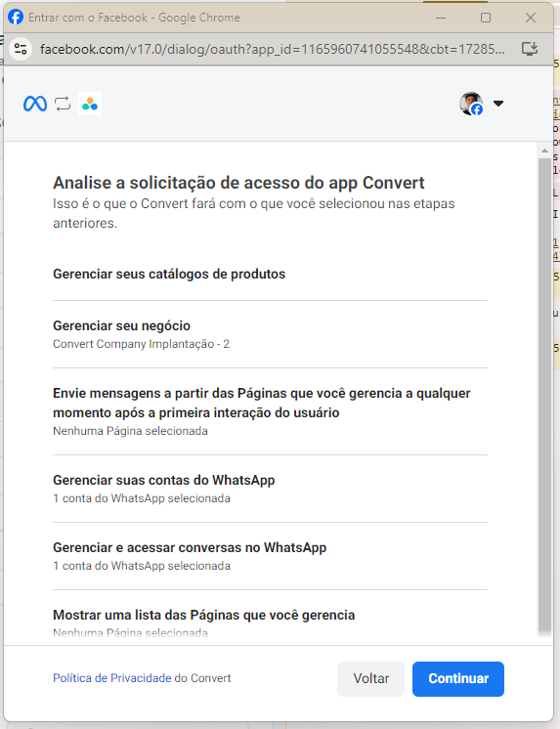
Task: Select Gerenciar seu negócio permission item
Action: [x=270, y=334]
